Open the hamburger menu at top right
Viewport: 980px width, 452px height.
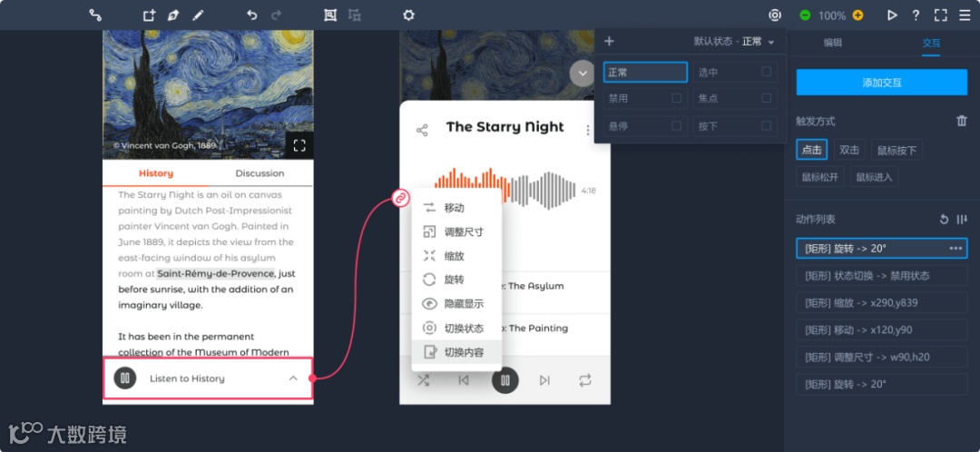(x=965, y=15)
